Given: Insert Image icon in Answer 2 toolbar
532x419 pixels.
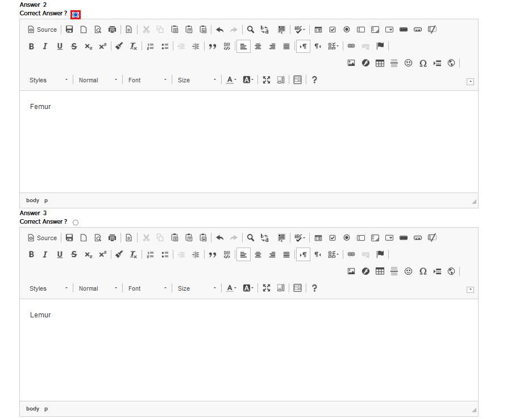Looking at the screenshot, I should [x=351, y=62].
